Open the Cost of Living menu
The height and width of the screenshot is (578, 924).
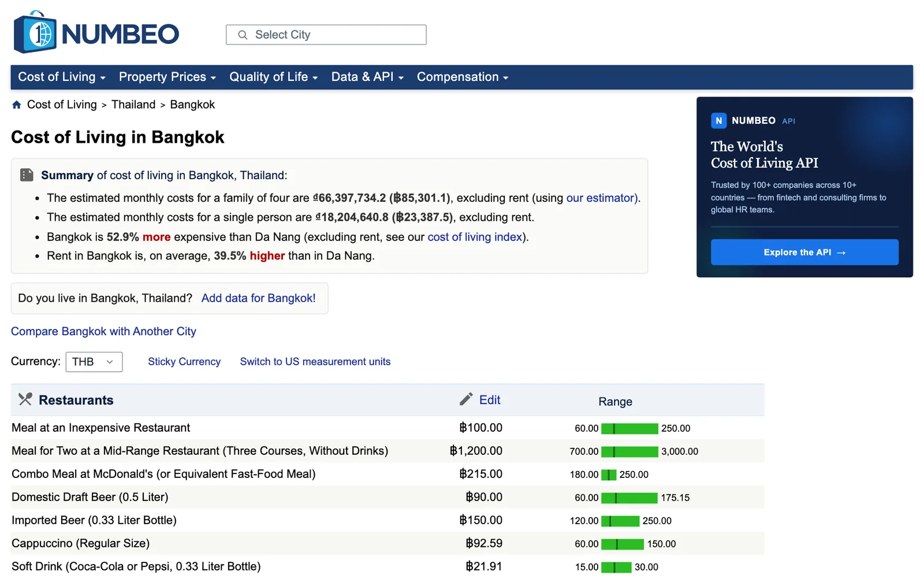pos(62,77)
